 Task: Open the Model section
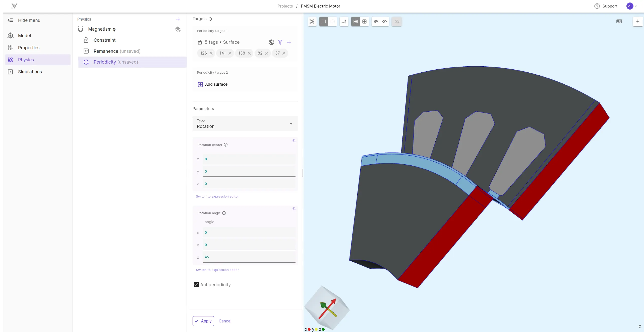(38, 36)
